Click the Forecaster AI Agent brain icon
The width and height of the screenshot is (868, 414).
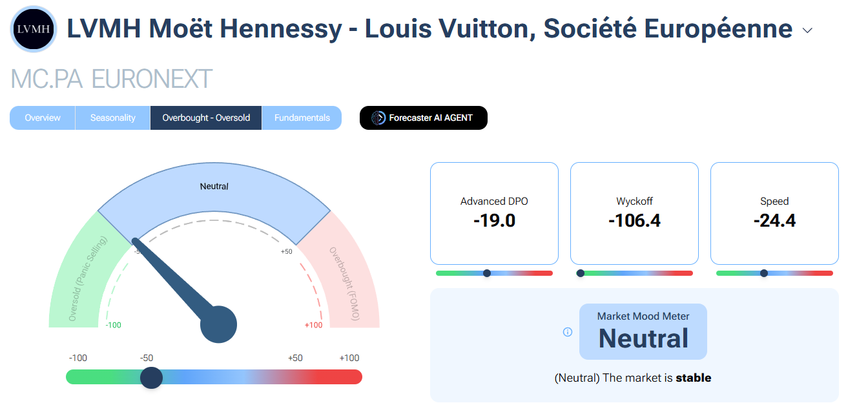[x=378, y=118]
